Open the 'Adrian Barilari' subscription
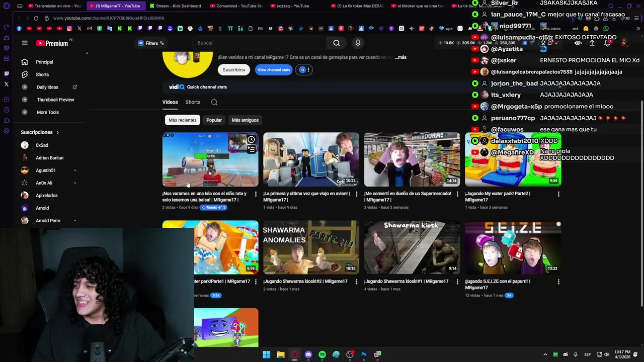The height and width of the screenshot is (362, 644). (x=49, y=158)
